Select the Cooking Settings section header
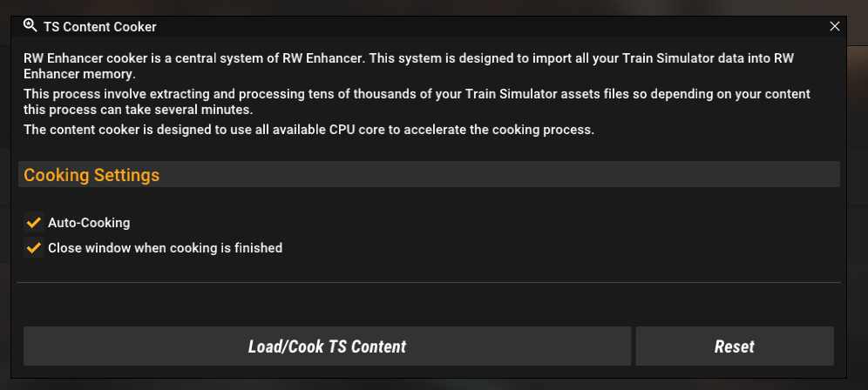The image size is (868, 390). pyautogui.click(x=429, y=174)
